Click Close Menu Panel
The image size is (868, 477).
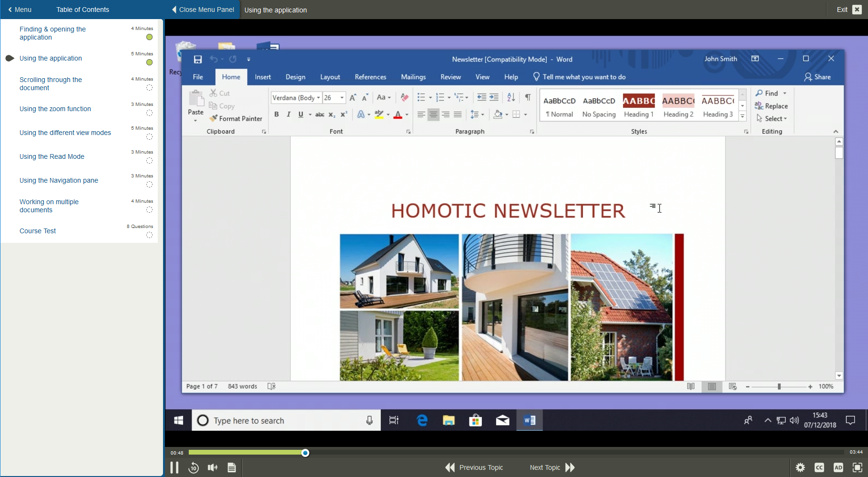coord(202,10)
